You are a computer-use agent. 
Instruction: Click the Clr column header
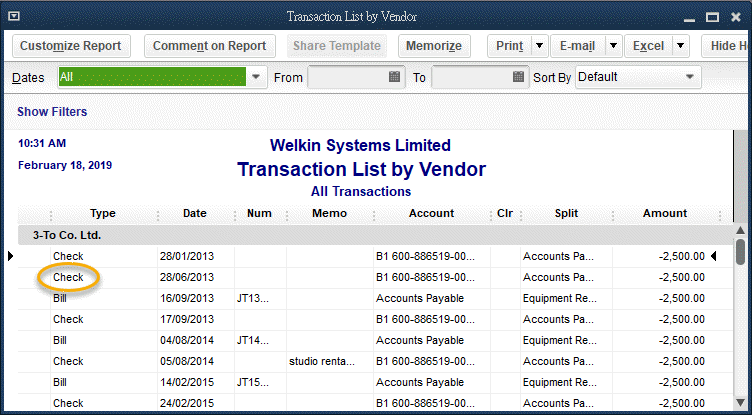coord(505,213)
